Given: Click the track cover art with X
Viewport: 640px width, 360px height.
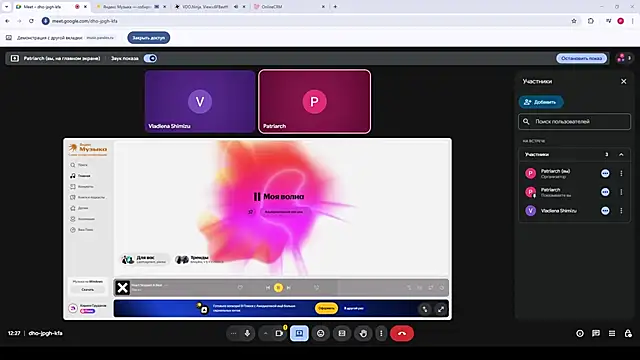Looking at the screenshot, I should [x=122, y=288].
